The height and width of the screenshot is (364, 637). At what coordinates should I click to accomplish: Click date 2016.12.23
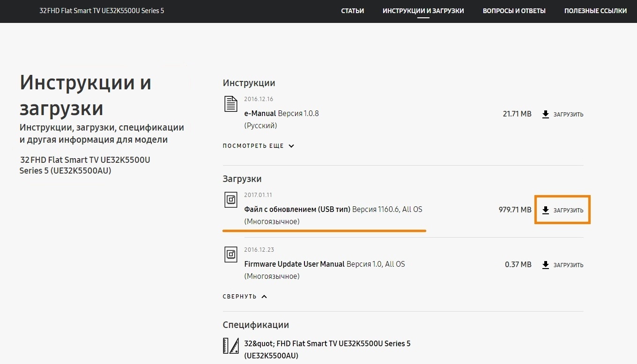(x=259, y=250)
